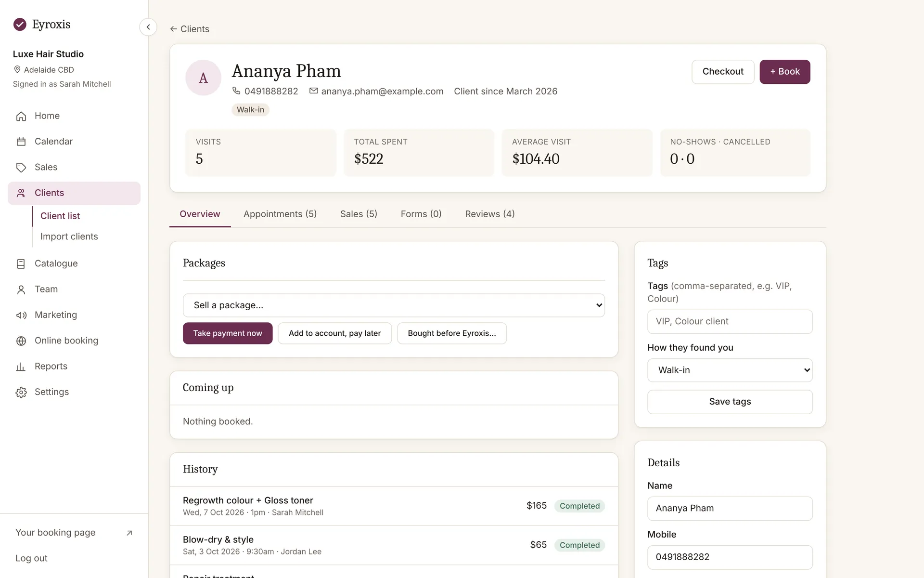Select Client list in the sidebar
The height and width of the screenshot is (578, 924).
click(x=60, y=216)
